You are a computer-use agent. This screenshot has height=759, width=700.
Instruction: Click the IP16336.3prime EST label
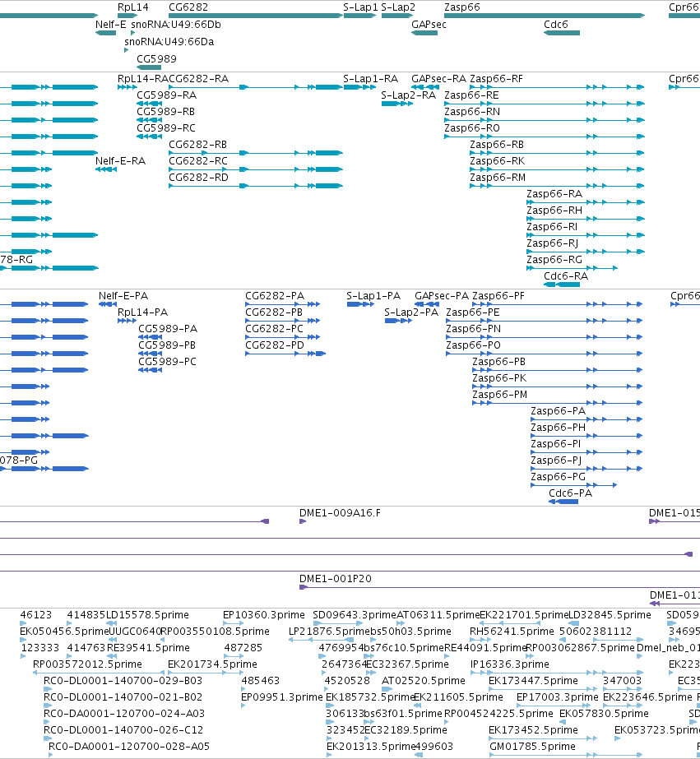tap(510, 664)
